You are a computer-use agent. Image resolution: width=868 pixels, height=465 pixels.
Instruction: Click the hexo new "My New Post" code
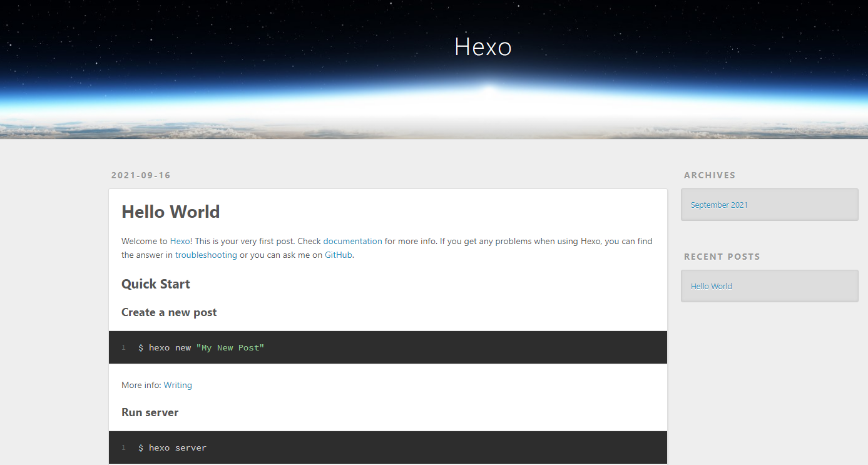pyautogui.click(x=201, y=347)
